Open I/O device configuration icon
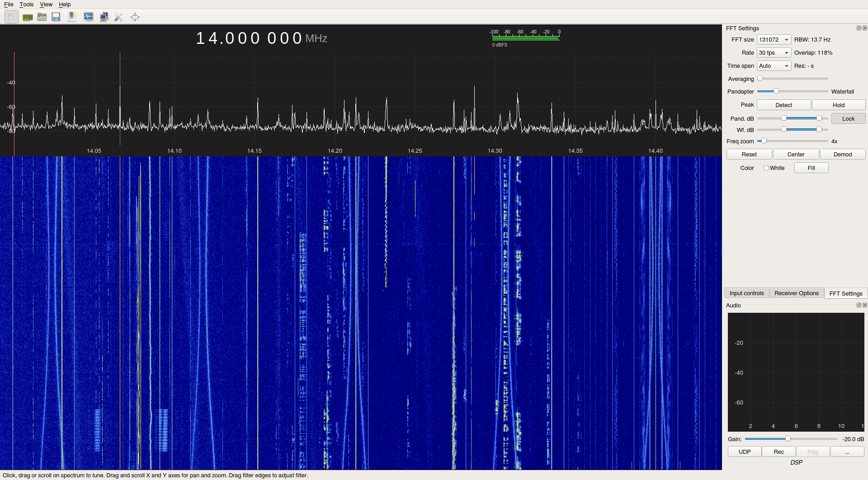The width and height of the screenshot is (868, 480). pyautogui.click(x=28, y=17)
